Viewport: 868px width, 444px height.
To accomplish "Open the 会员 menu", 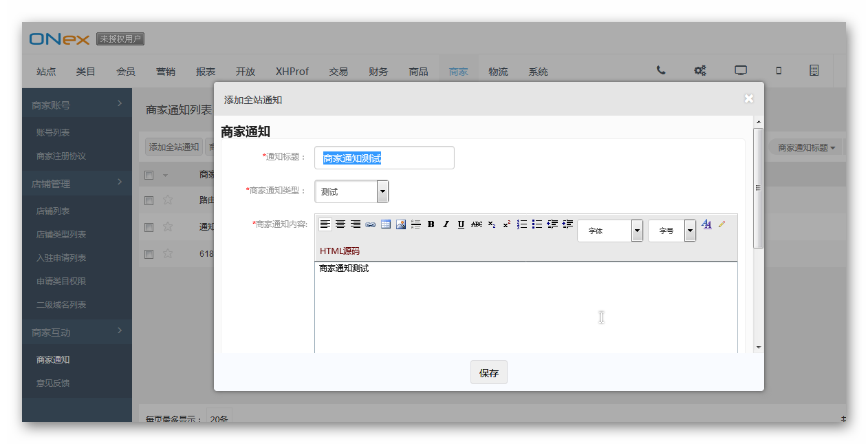I will (126, 72).
